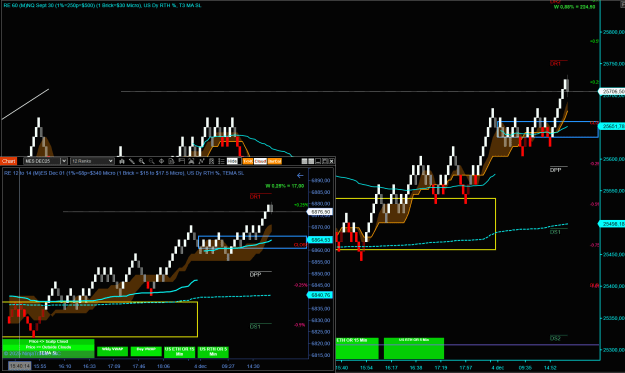Click the DS1 label in MES chart

[x=255, y=326]
